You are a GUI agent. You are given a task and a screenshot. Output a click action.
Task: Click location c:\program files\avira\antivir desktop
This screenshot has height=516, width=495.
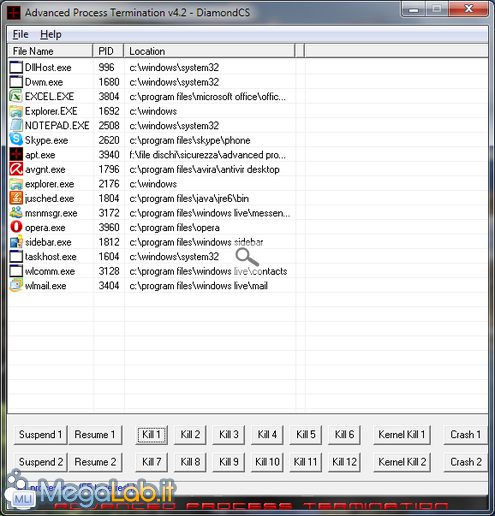[204, 169]
